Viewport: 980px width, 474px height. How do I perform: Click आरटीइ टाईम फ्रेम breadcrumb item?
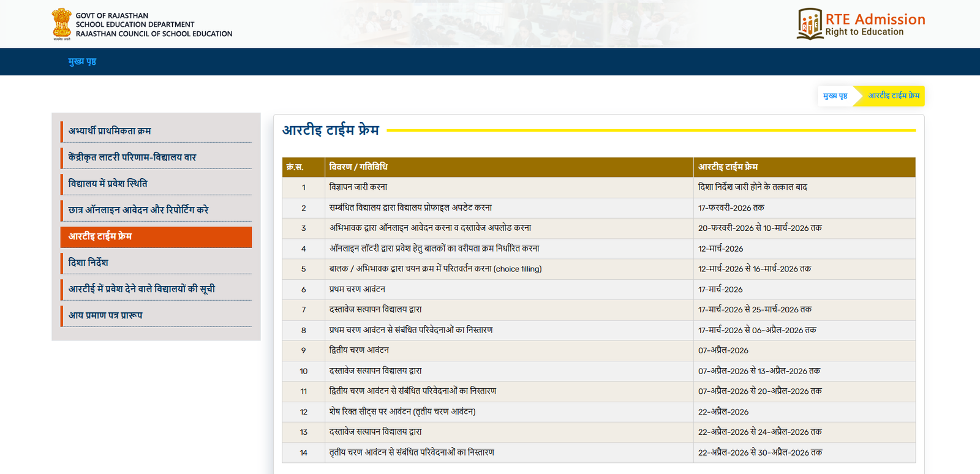click(894, 96)
